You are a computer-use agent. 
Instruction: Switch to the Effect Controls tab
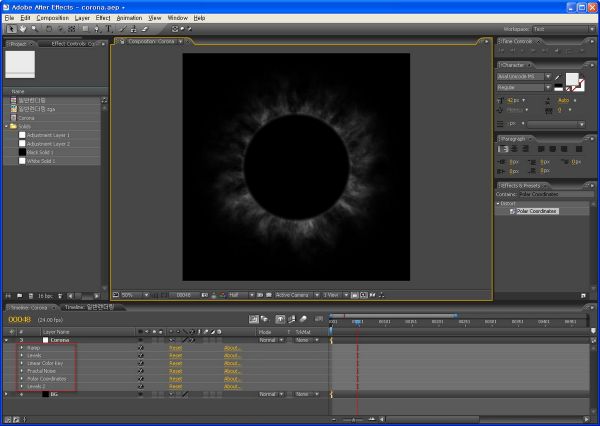[x=73, y=44]
